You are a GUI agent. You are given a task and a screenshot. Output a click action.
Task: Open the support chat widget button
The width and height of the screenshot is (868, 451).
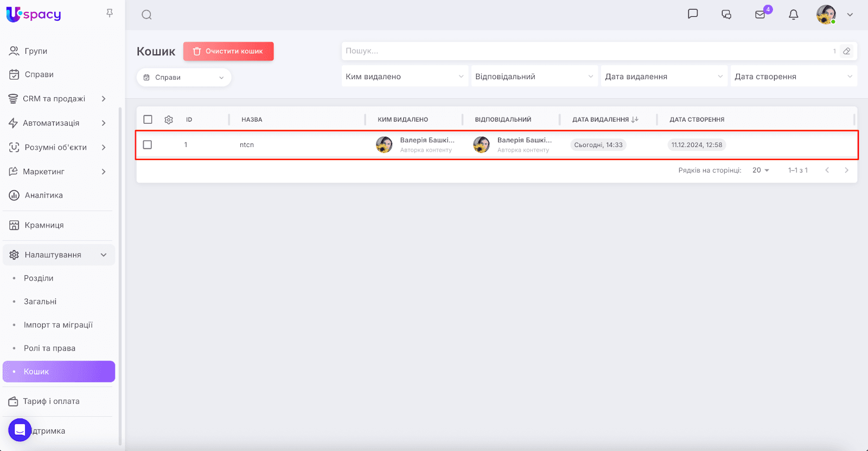click(x=20, y=430)
